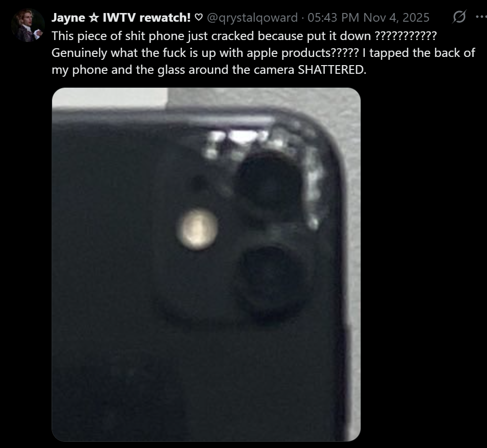
Task: Click the Nov 4, 2025 post date
Action: pyautogui.click(x=396, y=18)
